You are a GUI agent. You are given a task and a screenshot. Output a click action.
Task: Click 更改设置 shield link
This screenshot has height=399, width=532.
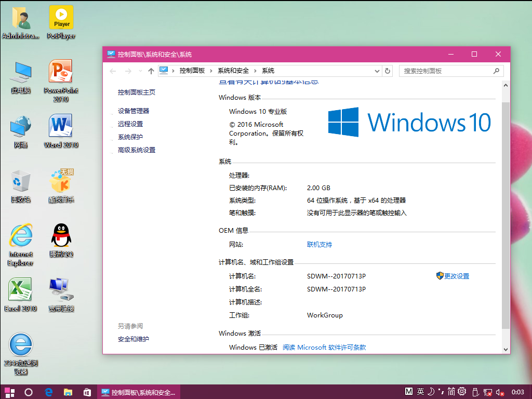click(x=453, y=276)
